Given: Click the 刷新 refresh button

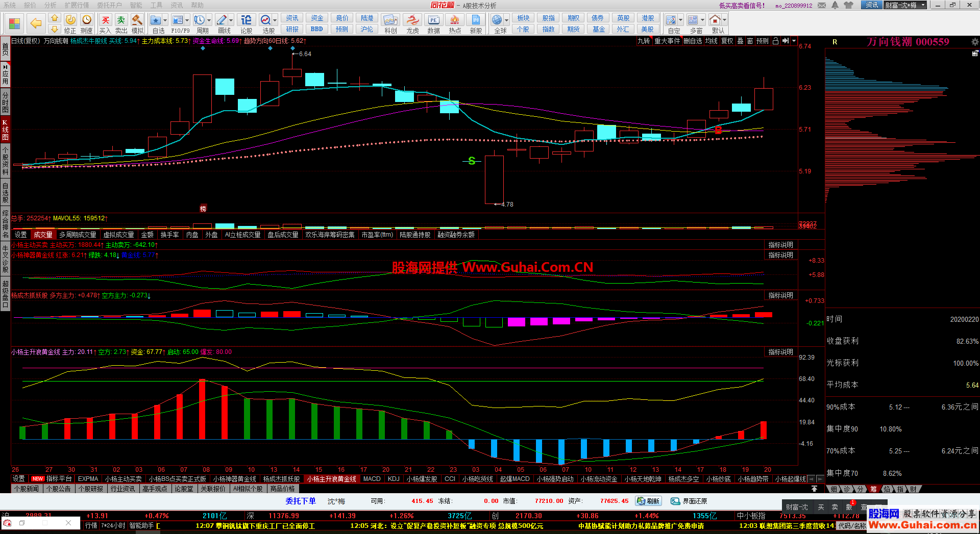Looking at the screenshot, I should 648,501.
